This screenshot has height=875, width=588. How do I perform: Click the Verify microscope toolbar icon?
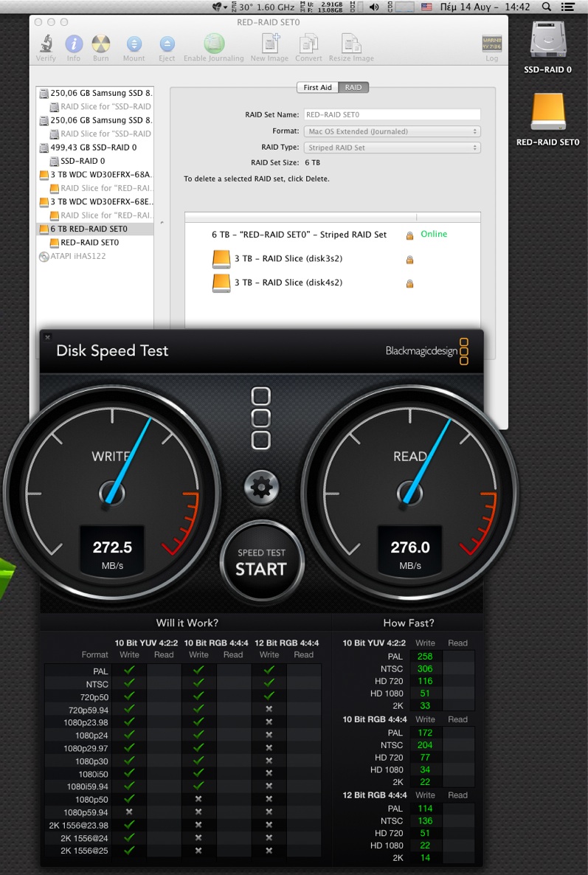click(46, 44)
